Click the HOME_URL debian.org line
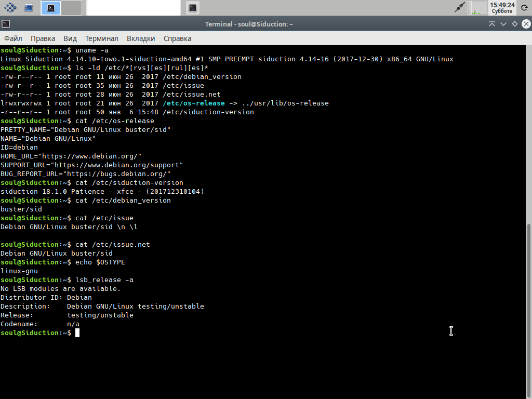The height and width of the screenshot is (399, 532). 71,156
